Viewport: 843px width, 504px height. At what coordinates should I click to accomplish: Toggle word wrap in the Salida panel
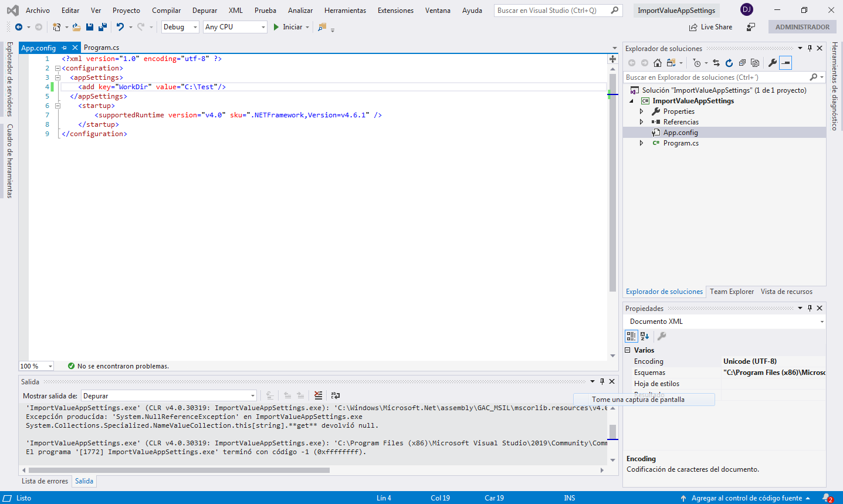pos(336,395)
